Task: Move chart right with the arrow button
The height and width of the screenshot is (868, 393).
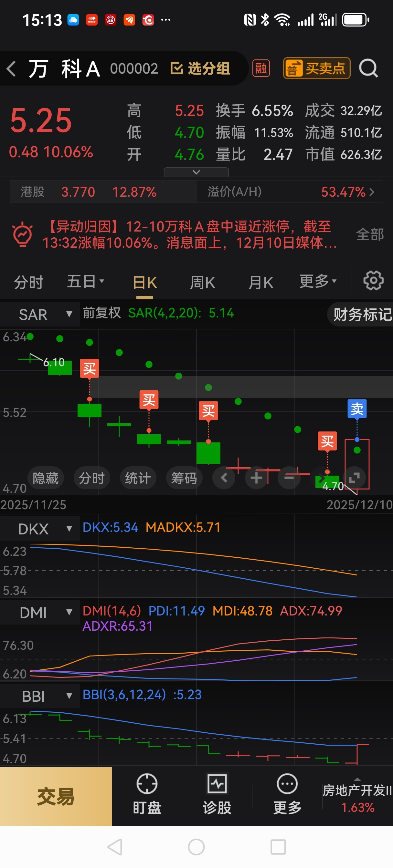Action: pos(322,478)
